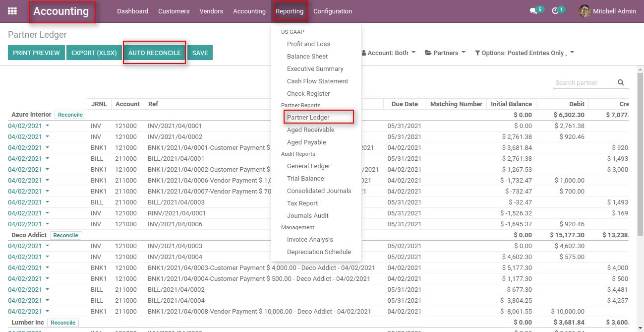Click the INV/2021/04/0006 reference cell
Image resolution: width=644 pixels, height=332 pixels.
tap(175, 224)
